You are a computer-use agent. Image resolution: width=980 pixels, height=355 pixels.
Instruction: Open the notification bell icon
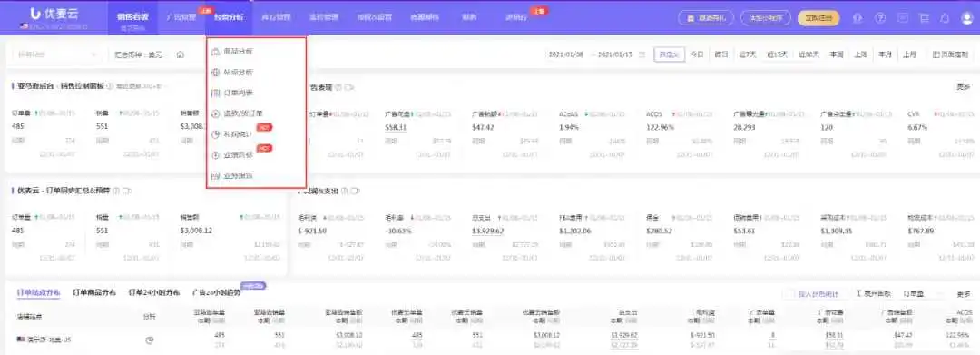945,17
